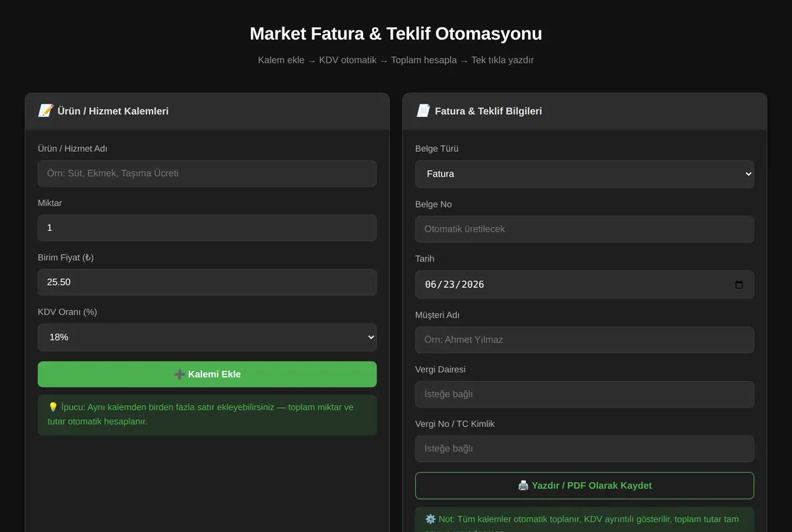Click the printer icon on Yazdır button

[x=523, y=486]
